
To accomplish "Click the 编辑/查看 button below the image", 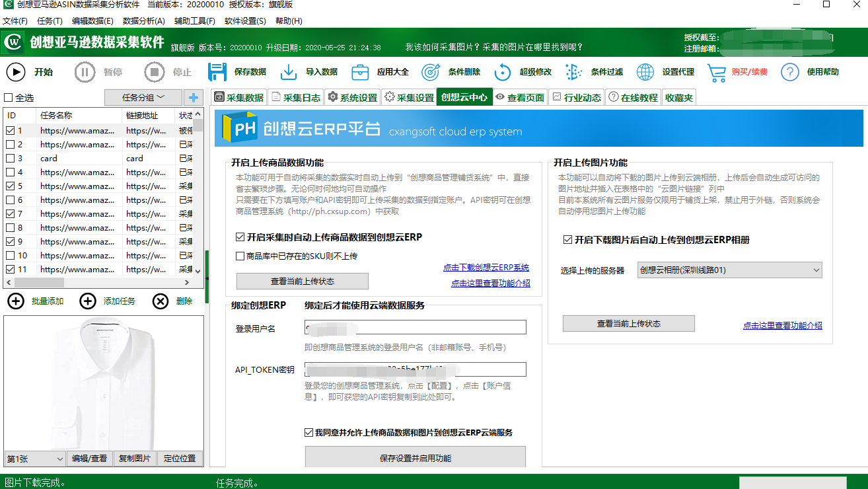I will point(89,459).
